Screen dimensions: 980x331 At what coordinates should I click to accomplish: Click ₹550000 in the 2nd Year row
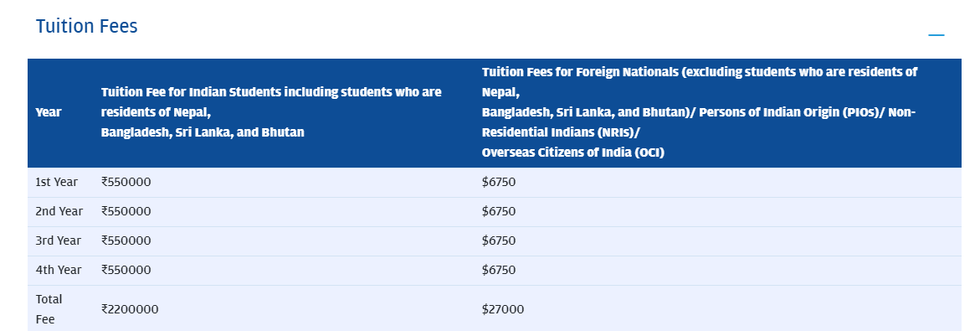tap(126, 211)
